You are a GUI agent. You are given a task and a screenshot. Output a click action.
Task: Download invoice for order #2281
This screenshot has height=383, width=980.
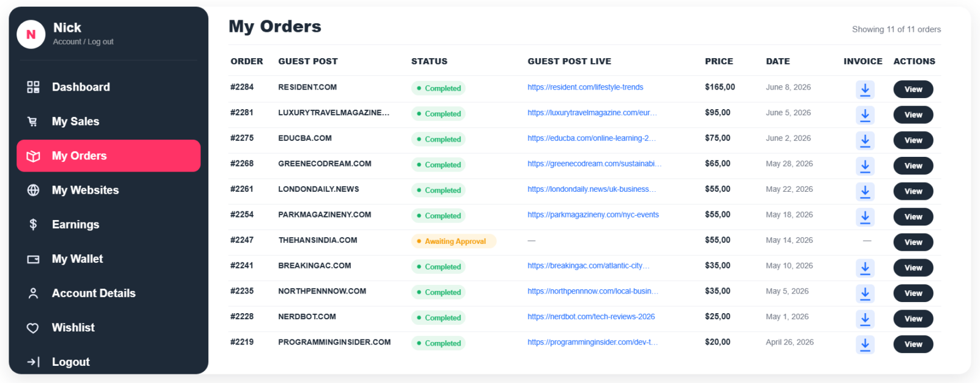[865, 115]
